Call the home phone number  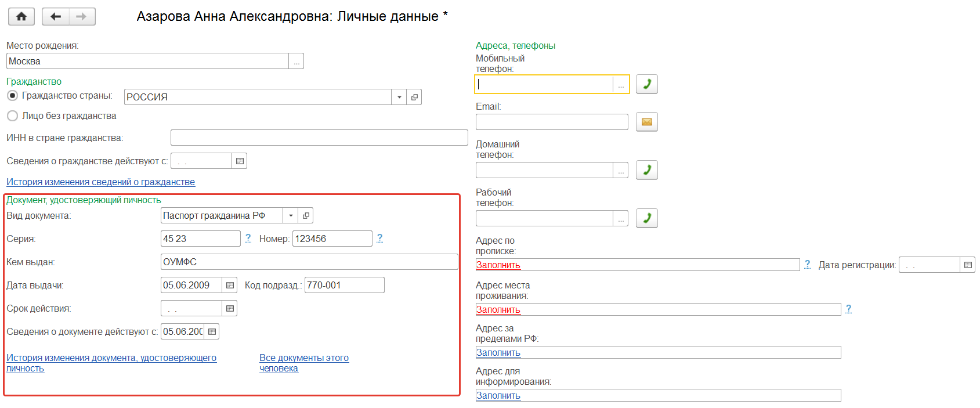tap(646, 170)
